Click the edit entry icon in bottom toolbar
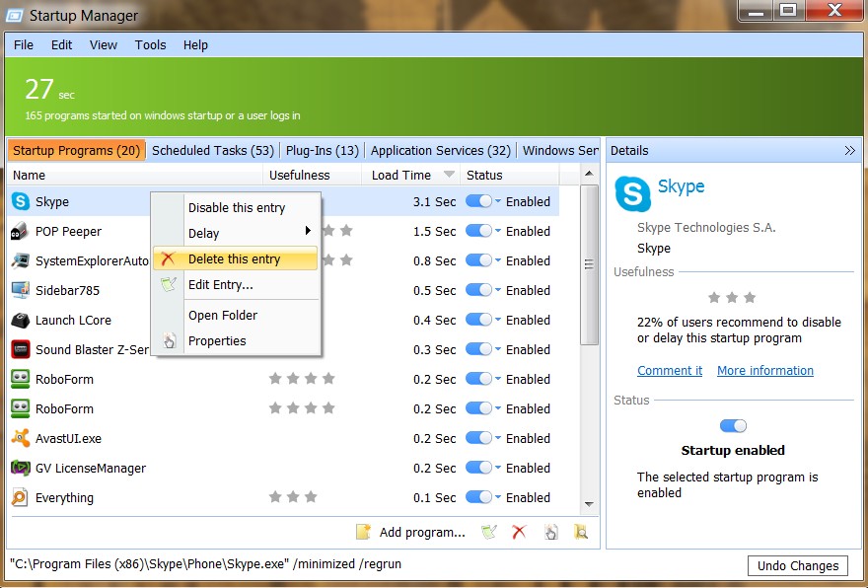868x588 pixels. pos(489,532)
